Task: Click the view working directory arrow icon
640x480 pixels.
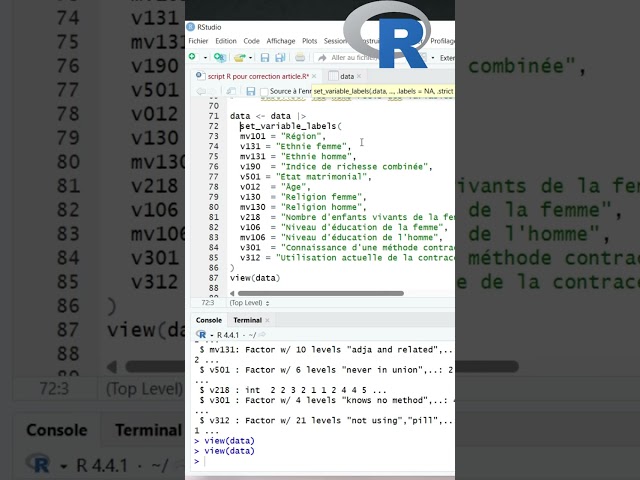Action: click(262, 335)
